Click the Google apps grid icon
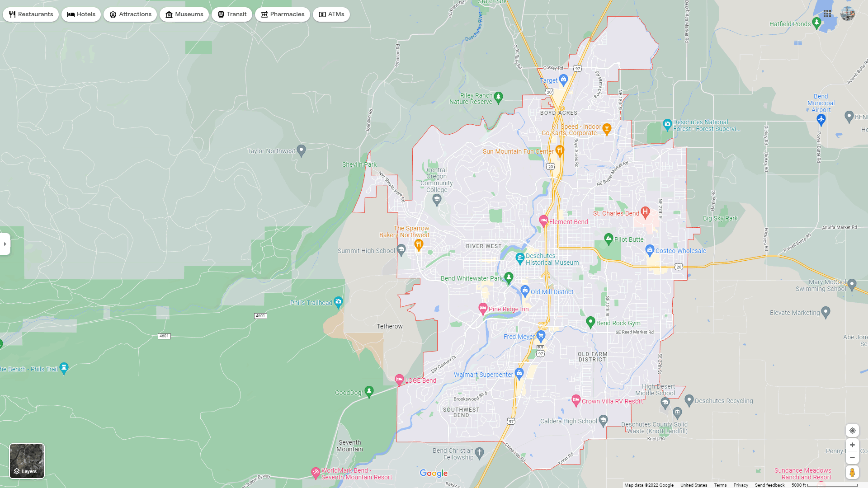The height and width of the screenshot is (488, 868). (x=827, y=14)
